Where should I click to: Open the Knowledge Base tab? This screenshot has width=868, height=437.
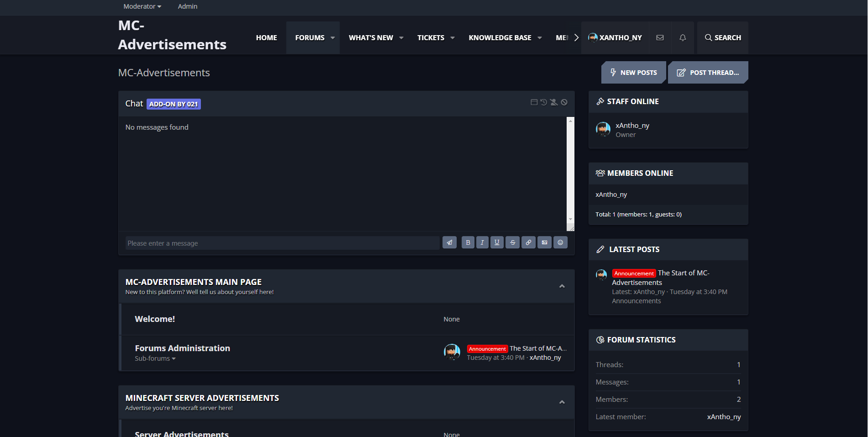point(500,38)
